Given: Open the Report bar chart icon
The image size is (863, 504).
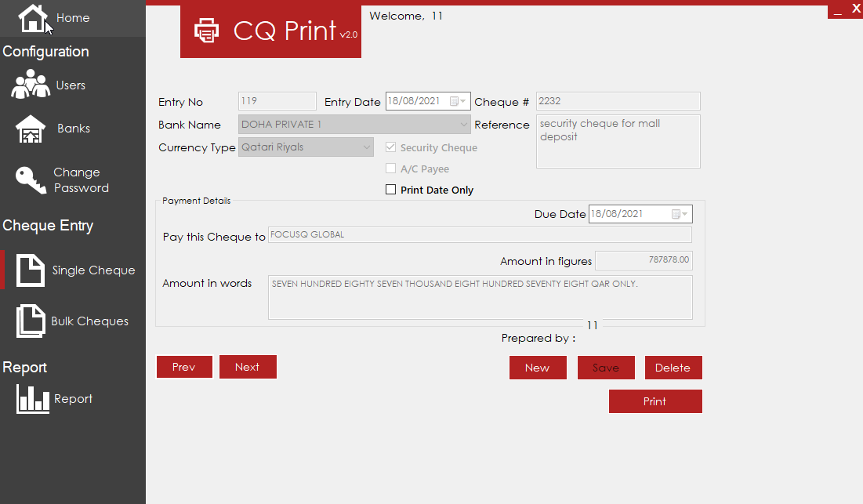Looking at the screenshot, I should (32, 398).
